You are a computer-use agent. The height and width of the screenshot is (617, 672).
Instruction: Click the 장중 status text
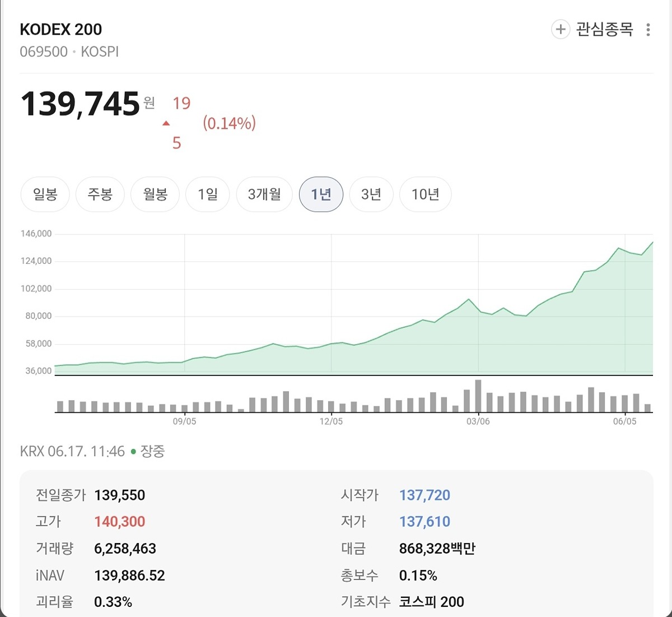pyautogui.click(x=152, y=451)
